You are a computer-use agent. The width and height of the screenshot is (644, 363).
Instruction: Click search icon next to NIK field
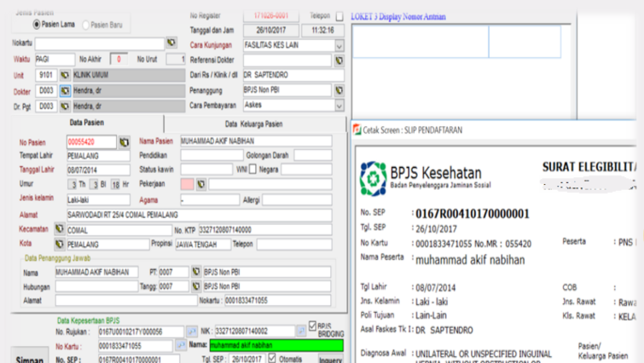coord(301,330)
